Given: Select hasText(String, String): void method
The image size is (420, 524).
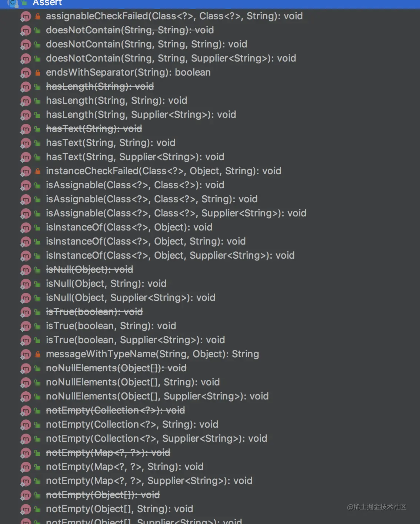Looking at the screenshot, I should point(110,143).
